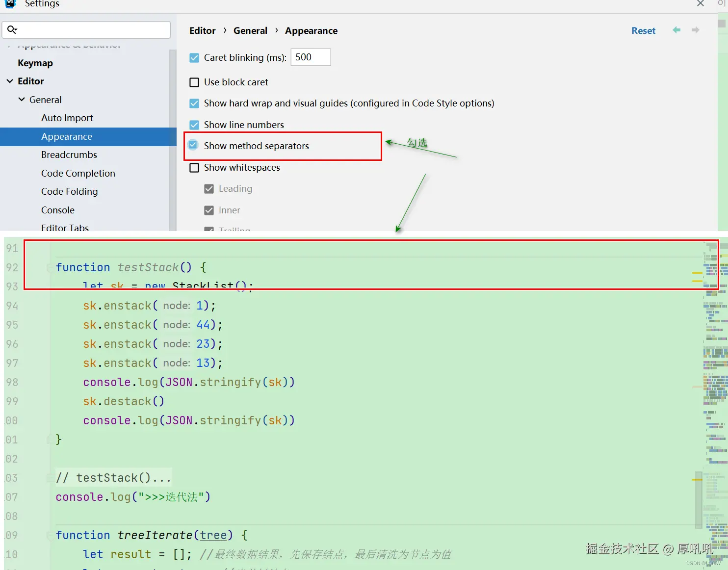Image resolution: width=728 pixels, height=570 pixels.
Task: Click fold end icon at line 101
Action: [x=50, y=440]
